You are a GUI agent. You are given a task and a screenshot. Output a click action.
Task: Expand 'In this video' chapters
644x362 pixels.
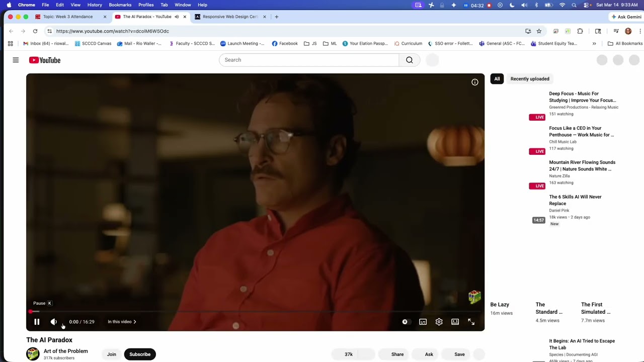(x=122, y=322)
